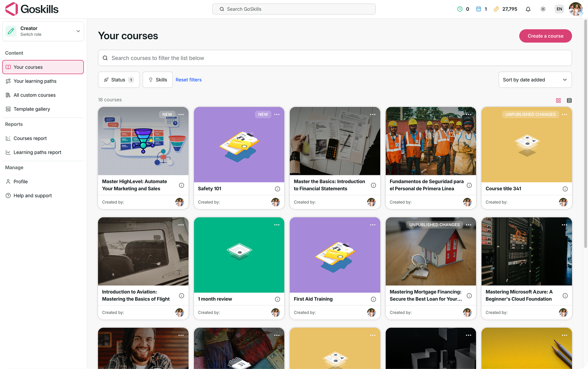Focus the Search GoSkills field

point(294,9)
